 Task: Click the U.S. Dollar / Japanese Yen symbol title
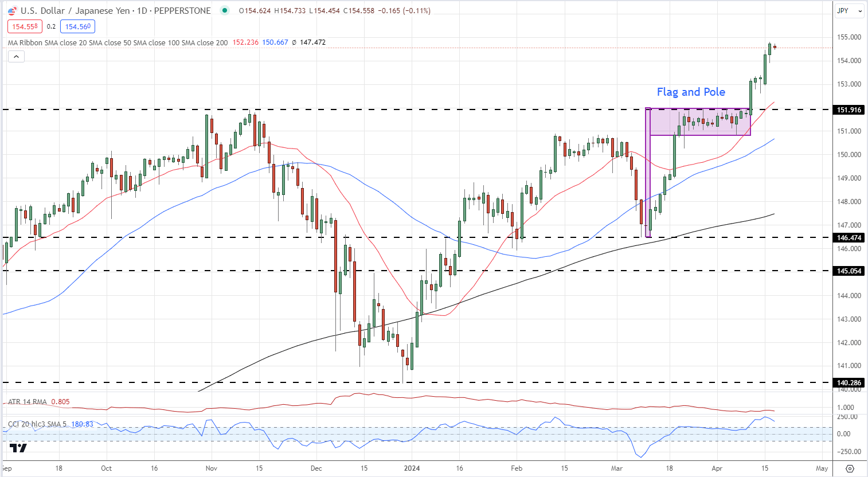pyautogui.click(x=75, y=10)
